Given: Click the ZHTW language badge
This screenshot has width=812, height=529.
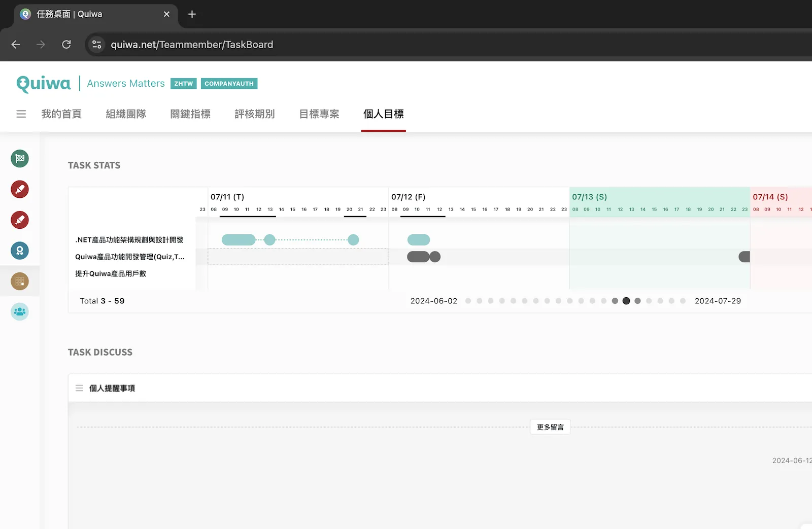Looking at the screenshot, I should (184, 84).
